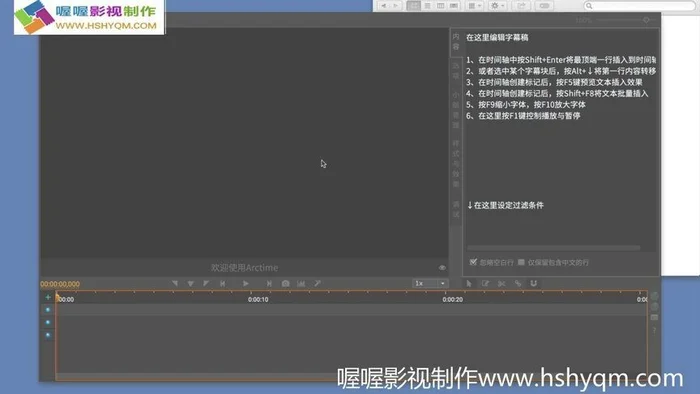Jump to previous frame with skip-back icon
Screen dimensions: 700x394
(222, 283)
